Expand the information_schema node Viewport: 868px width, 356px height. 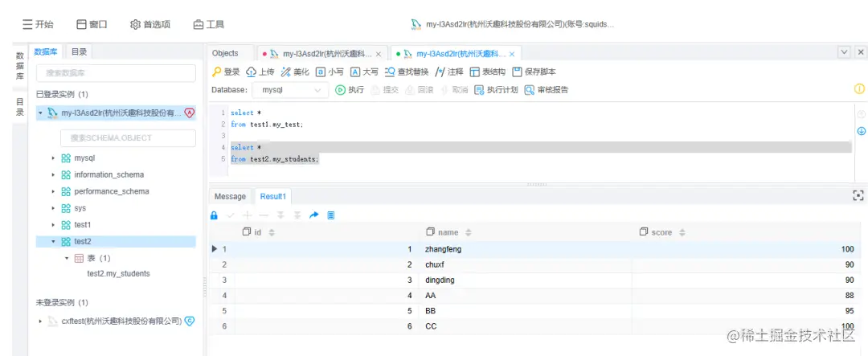click(x=54, y=175)
